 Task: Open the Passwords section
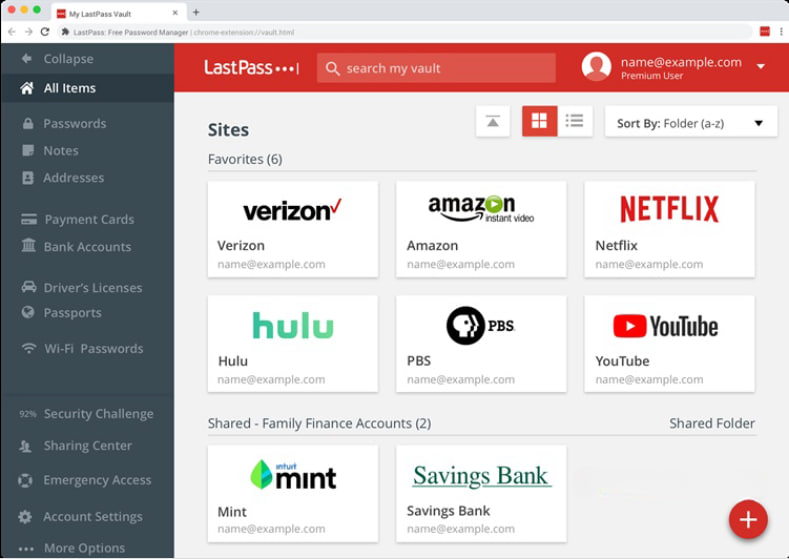pyautogui.click(x=74, y=123)
